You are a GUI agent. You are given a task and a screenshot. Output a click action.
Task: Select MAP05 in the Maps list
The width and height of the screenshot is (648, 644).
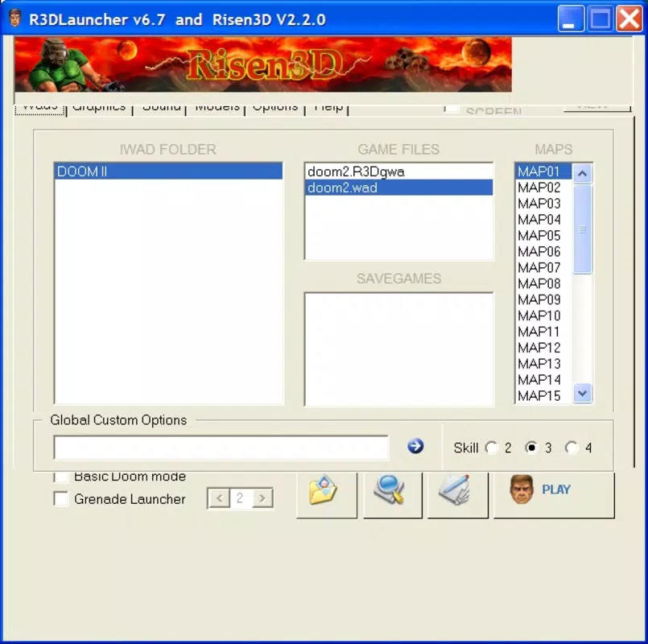[x=543, y=236]
